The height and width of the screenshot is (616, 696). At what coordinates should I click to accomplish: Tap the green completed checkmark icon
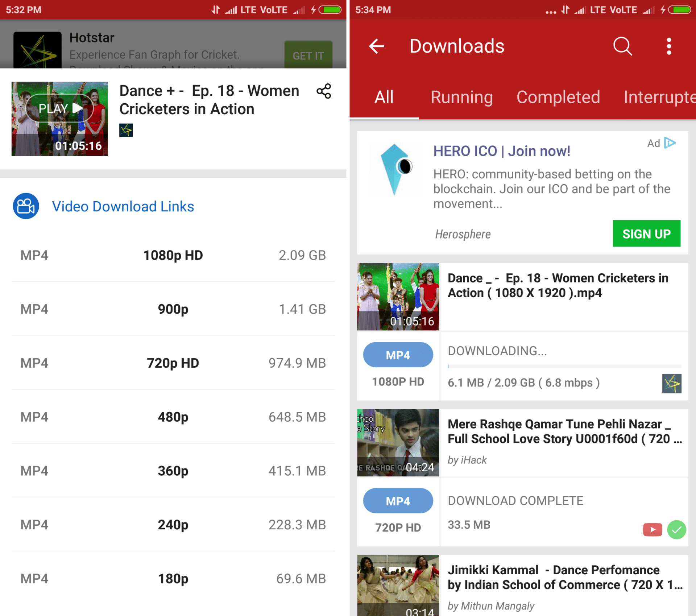tap(676, 529)
